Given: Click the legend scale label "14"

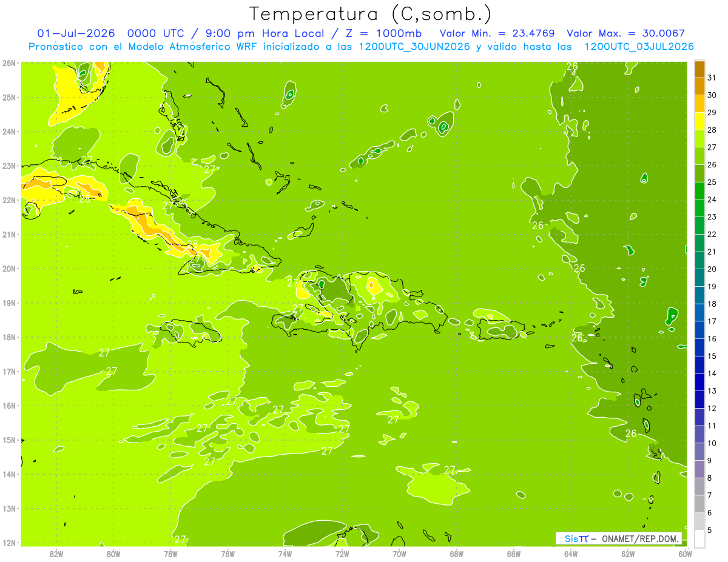Looking at the screenshot, I should tap(712, 373).
